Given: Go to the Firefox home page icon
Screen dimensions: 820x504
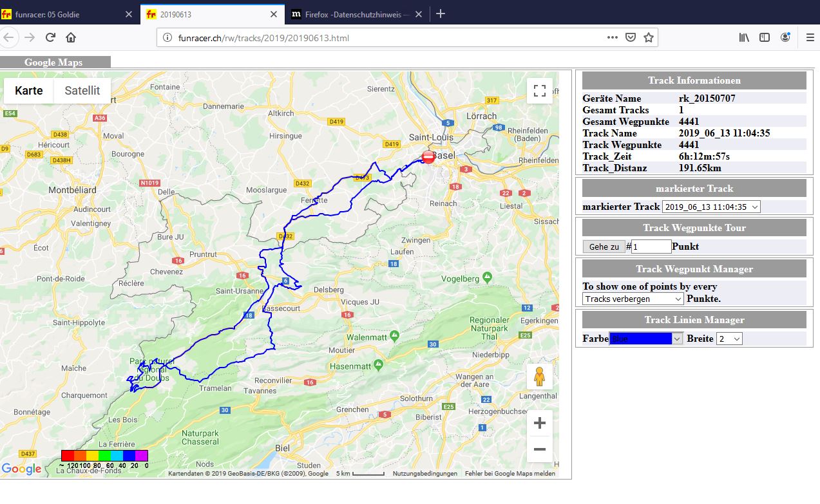Looking at the screenshot, I should point(71,37).
